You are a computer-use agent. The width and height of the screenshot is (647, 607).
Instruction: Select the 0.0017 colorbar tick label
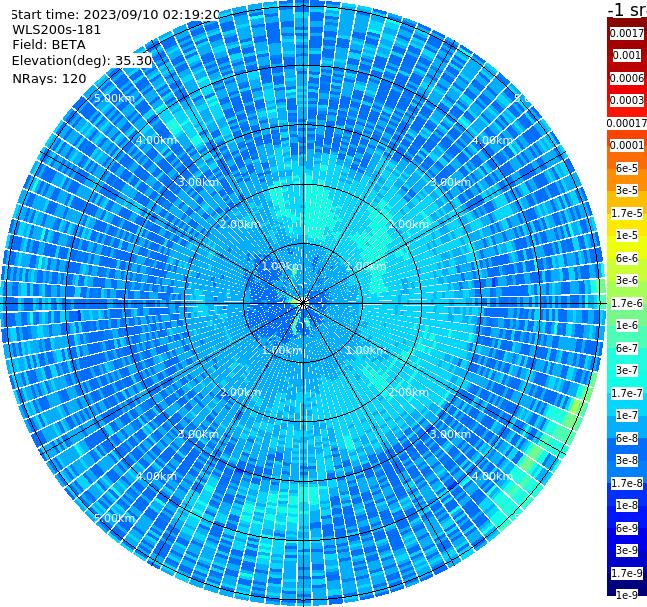tap(627, 33)
